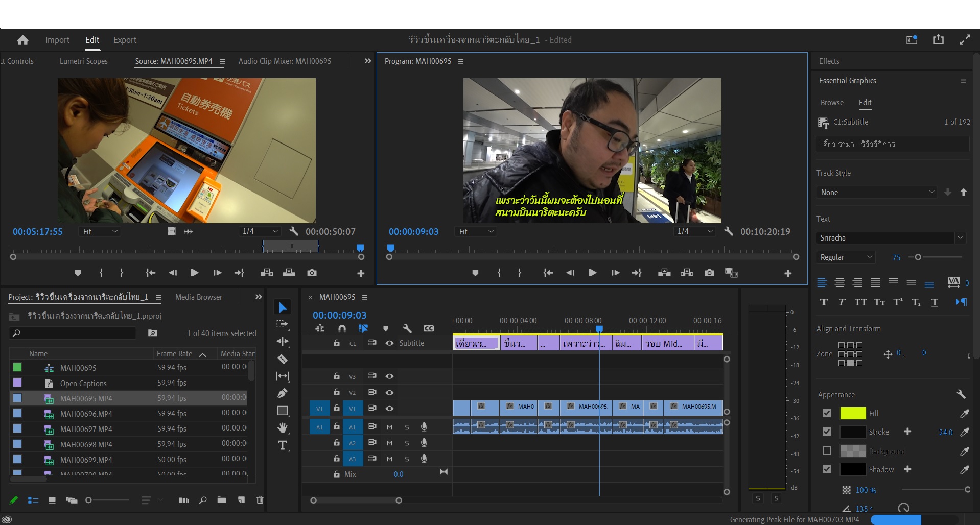Solo track A2
The image size is (980, 525).
(x=407, y=443)
